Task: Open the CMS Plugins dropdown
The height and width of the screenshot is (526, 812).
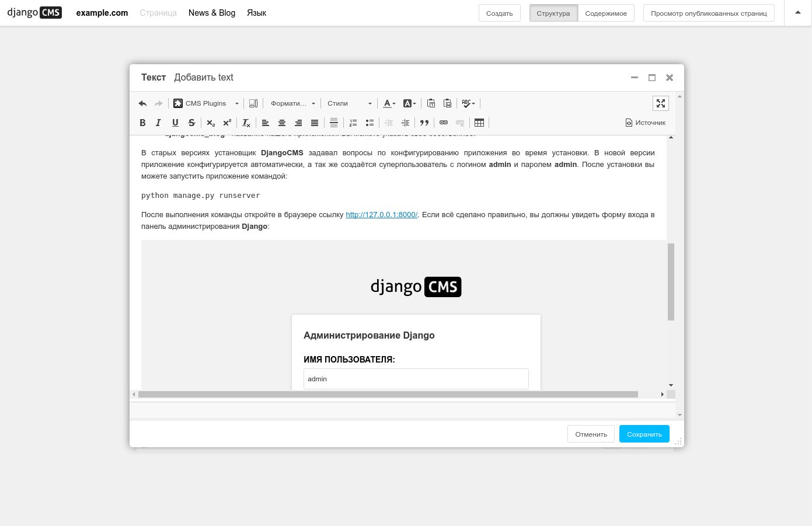Action: pyautogui.click(x=207, y=103)
